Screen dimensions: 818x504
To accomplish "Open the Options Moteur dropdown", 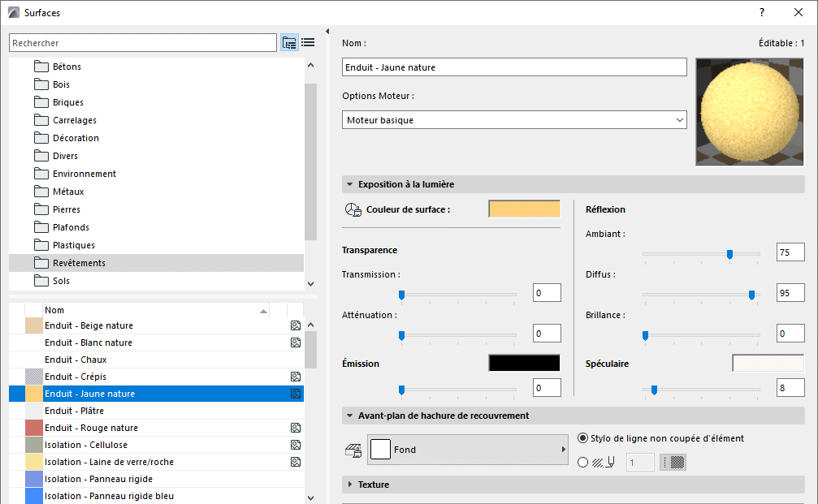I will (x=514, y=120).
